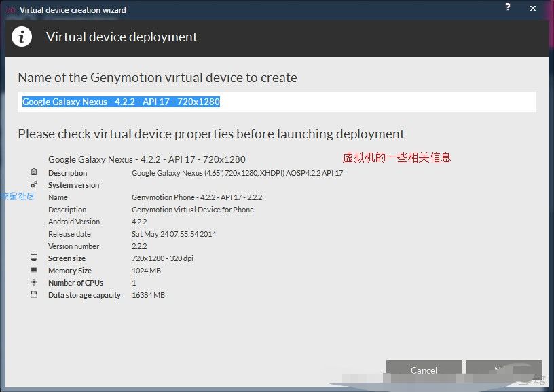Click "Please check virtual device properties" heading
The image size is (554, 392).
211,134
